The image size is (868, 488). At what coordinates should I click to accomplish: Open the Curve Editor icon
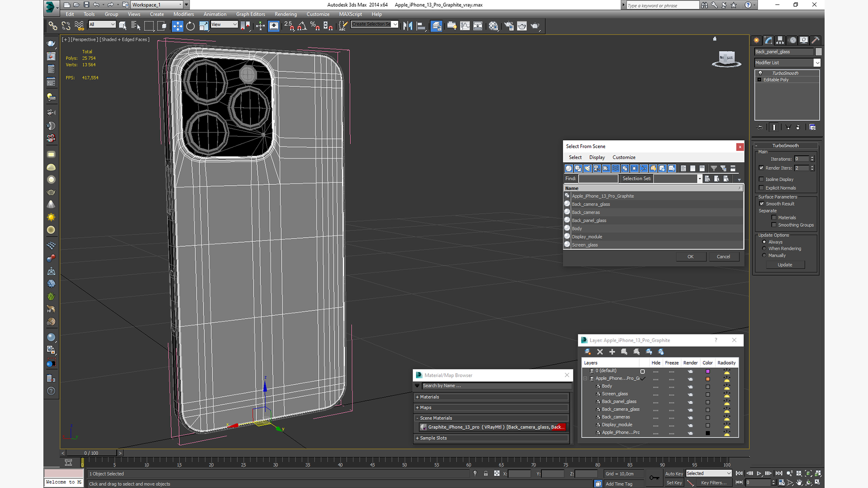click(x=465, y=26)
